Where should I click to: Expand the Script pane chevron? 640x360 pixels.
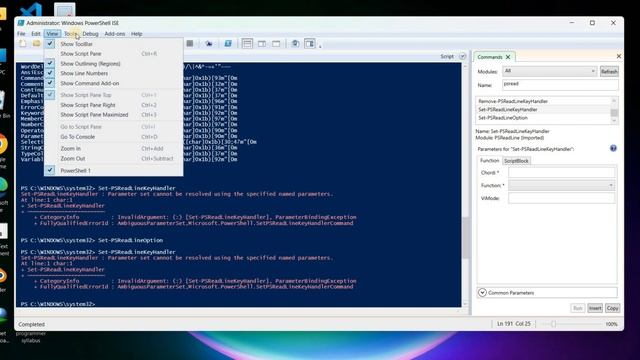coord(462,57)
